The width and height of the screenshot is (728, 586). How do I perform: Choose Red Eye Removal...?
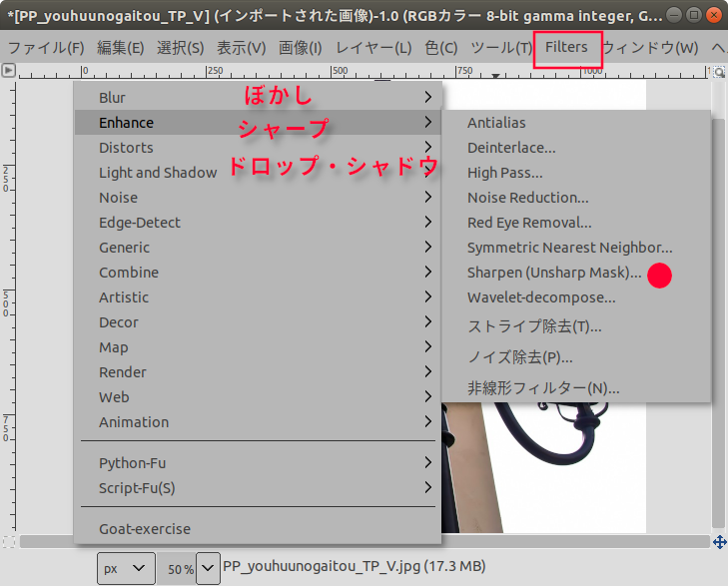576,223
